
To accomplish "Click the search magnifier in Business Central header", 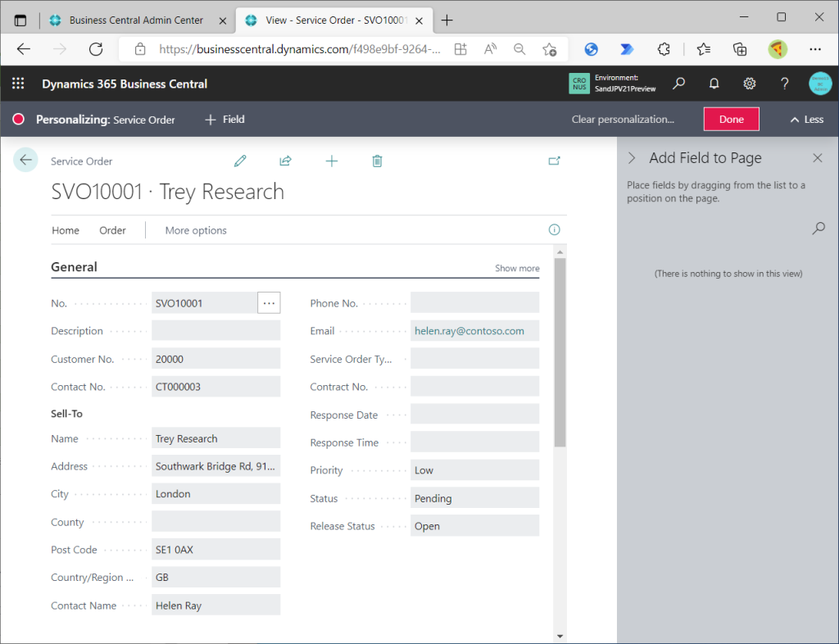I will 678,84.
